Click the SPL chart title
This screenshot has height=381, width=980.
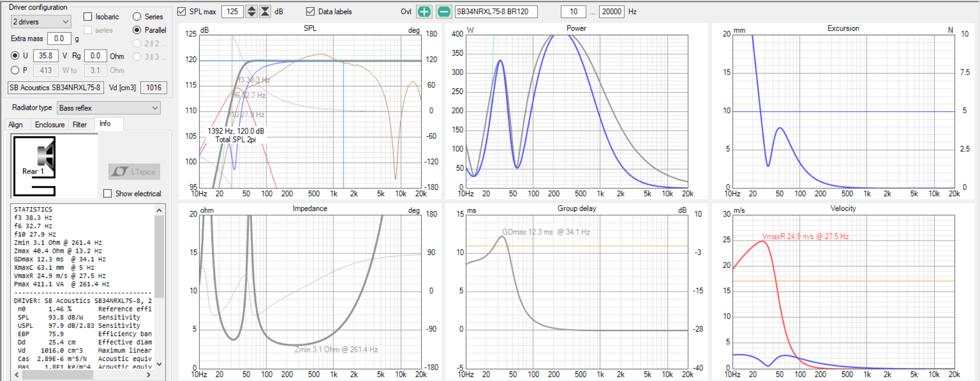pos(310,28)
